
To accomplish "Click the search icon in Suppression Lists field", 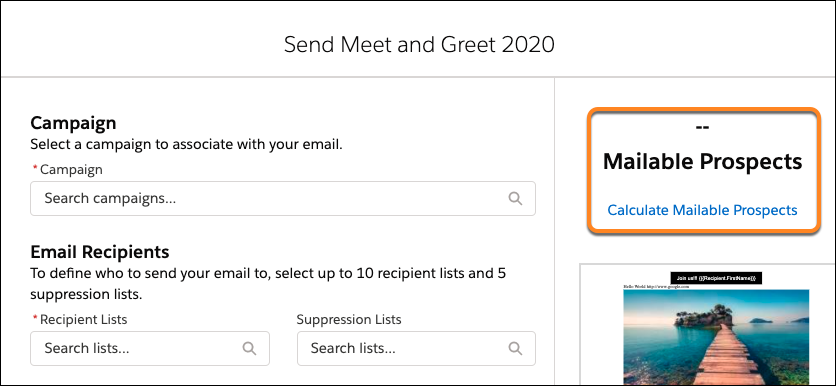I will 515,348.
